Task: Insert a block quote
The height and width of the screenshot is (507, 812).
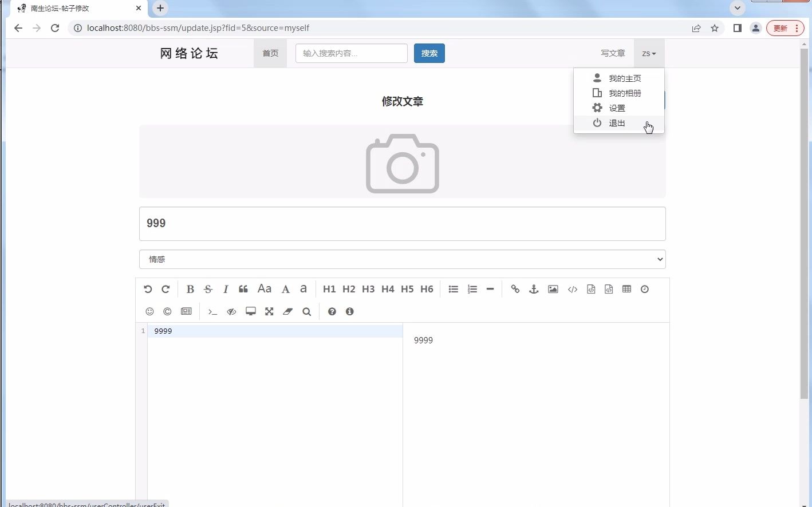Action: pos(243,290)
